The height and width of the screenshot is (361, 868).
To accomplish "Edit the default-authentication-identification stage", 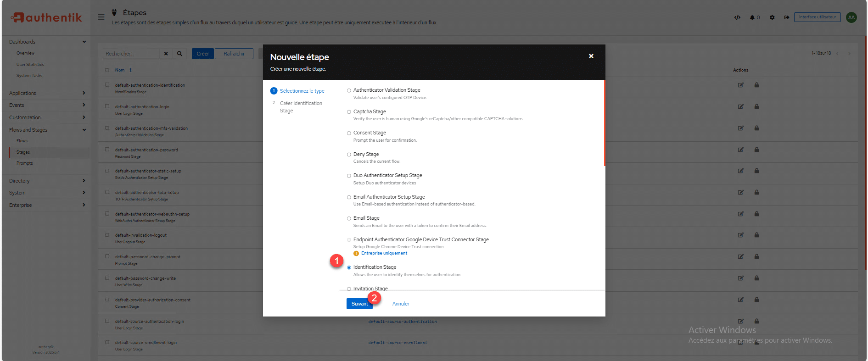I will coord(740,85).
